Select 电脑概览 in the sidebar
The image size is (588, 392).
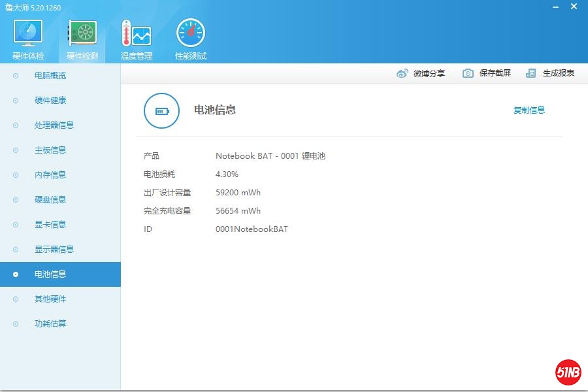pyautogui.click(x=50, y=76)
